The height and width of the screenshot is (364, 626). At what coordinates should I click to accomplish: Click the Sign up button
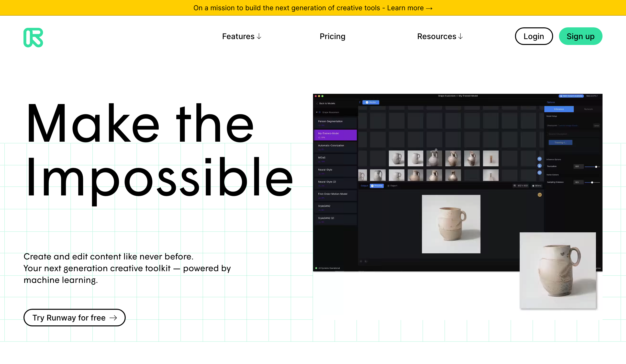(x=580, y=36)
